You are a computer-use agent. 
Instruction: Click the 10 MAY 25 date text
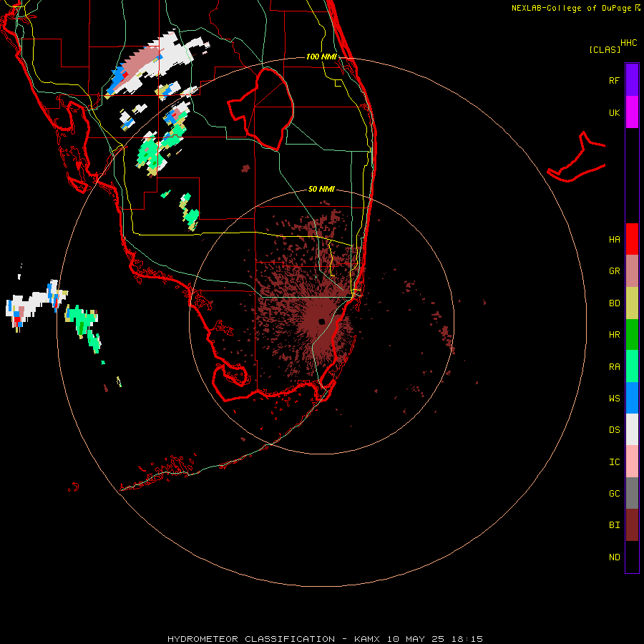(415, 639)
